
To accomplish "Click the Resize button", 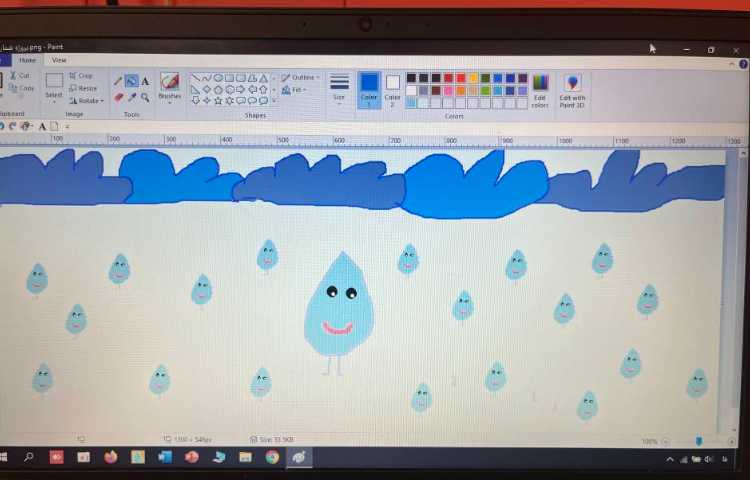I will (84, 89).
